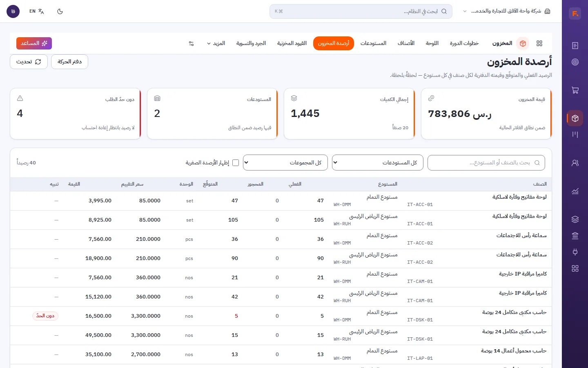Click the item or warehouse search field
588x368 pixels.
pos(486,163)
